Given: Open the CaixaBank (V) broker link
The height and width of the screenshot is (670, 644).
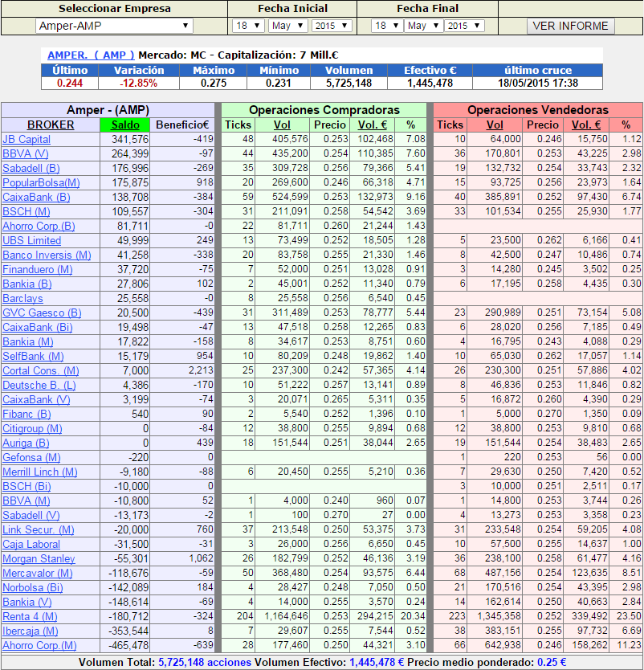Looking at the screenshot, I should (36, 400).
